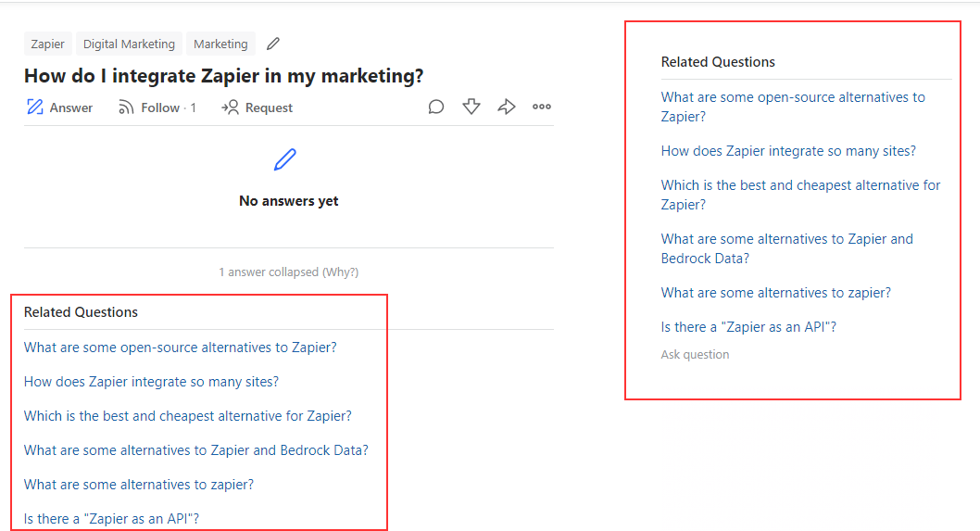Image resolution: width=980 pixels, height=531 pixels.
Task: Open left link about Zapier and Bedrock Data
Action: (x=196, y=450)
